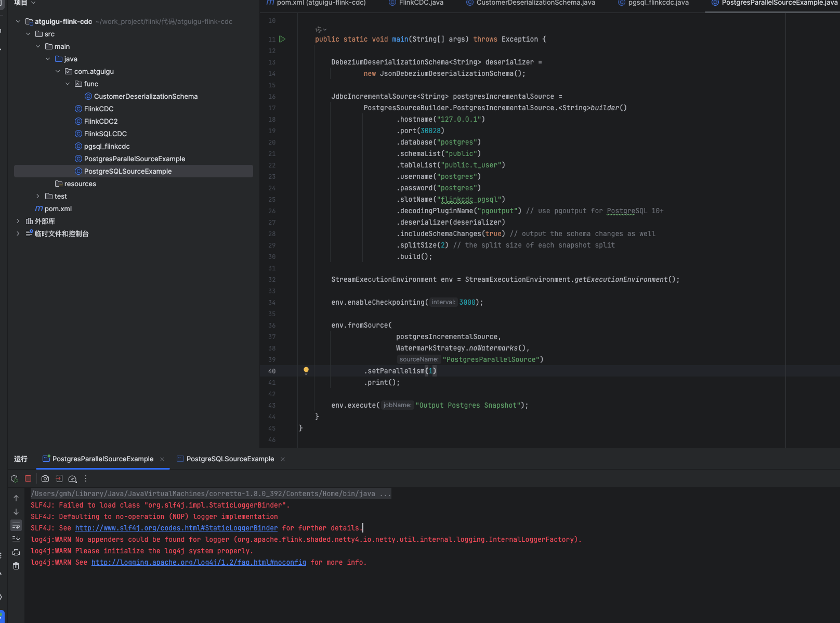
Task: Clear console with the trash icon
Action: (16, 566)
